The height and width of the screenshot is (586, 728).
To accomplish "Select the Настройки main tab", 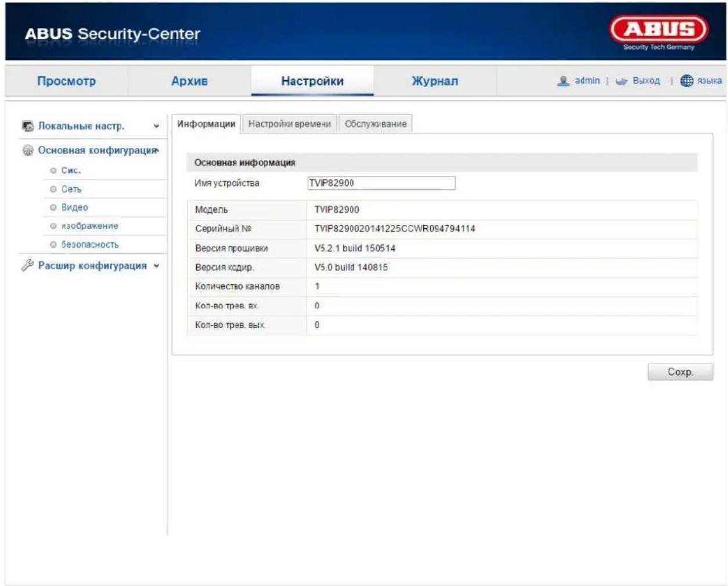I will tap(312, 81).
